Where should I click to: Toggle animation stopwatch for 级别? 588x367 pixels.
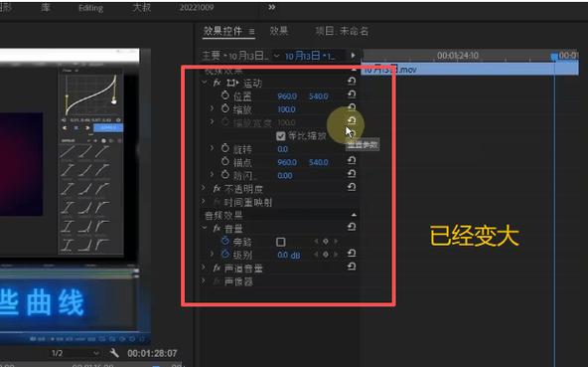tap(225, 255)
